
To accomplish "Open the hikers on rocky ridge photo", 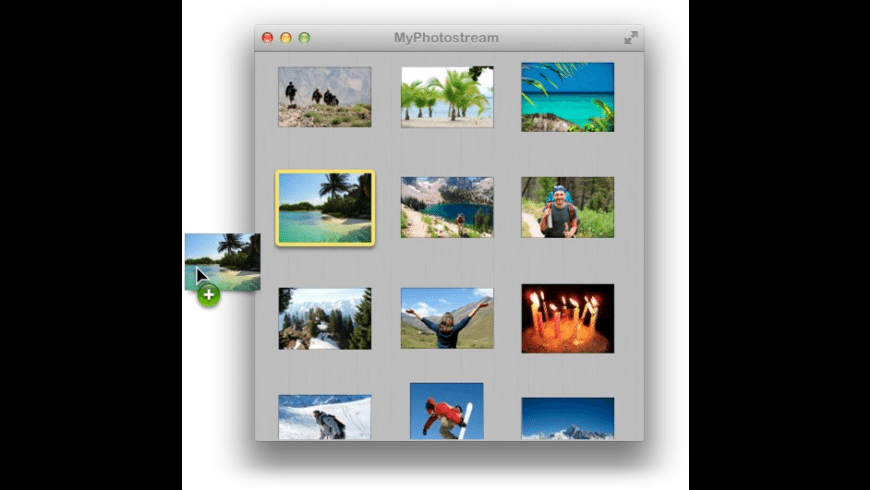I will (325, 97).
